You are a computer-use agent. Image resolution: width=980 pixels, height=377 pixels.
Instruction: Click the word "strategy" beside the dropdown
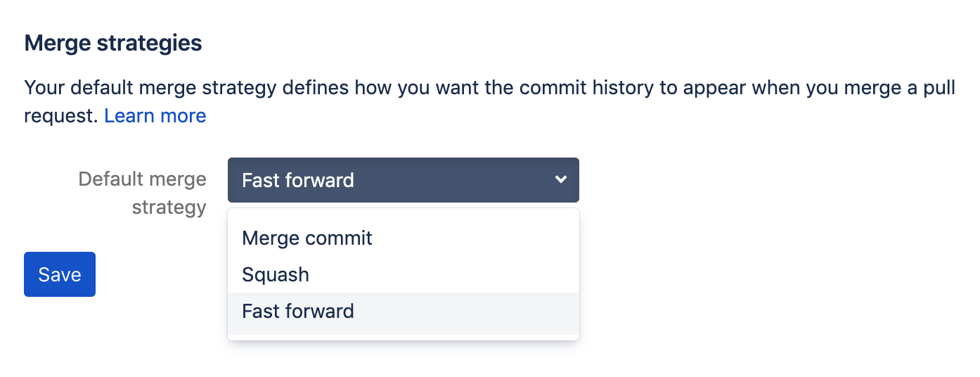pos(169,207)
